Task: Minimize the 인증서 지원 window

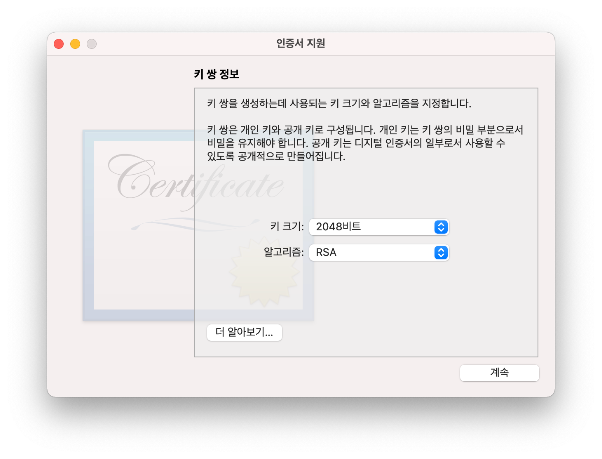Action: tap(75, 44)
